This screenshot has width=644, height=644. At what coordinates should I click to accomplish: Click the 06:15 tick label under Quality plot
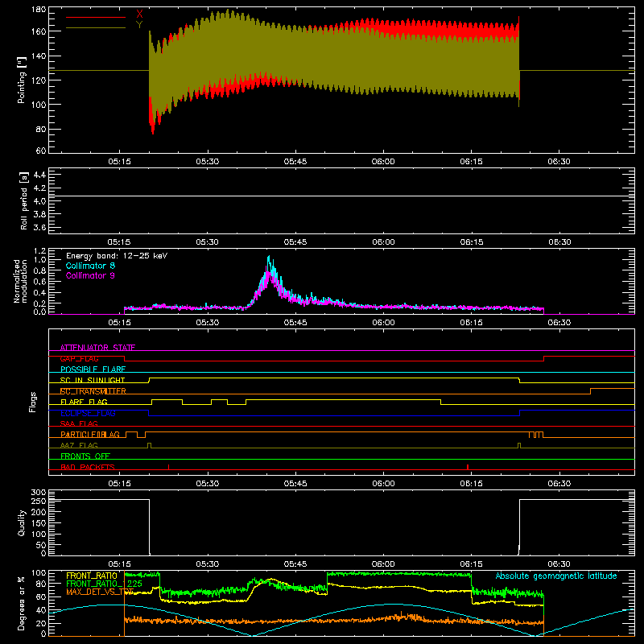[471, 564]
